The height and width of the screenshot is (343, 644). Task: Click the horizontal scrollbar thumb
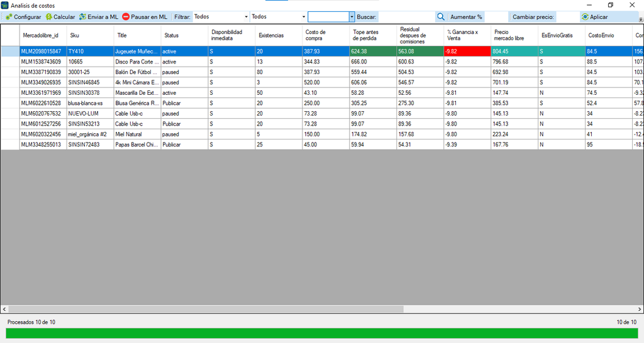tap(206, 309)
